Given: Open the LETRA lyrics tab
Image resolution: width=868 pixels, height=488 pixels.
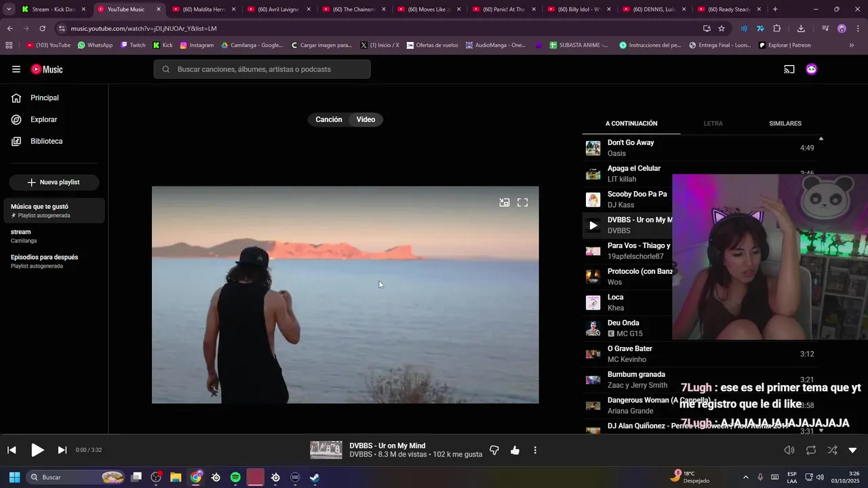Looking at the screenshot, I should (x=713, y=123).
